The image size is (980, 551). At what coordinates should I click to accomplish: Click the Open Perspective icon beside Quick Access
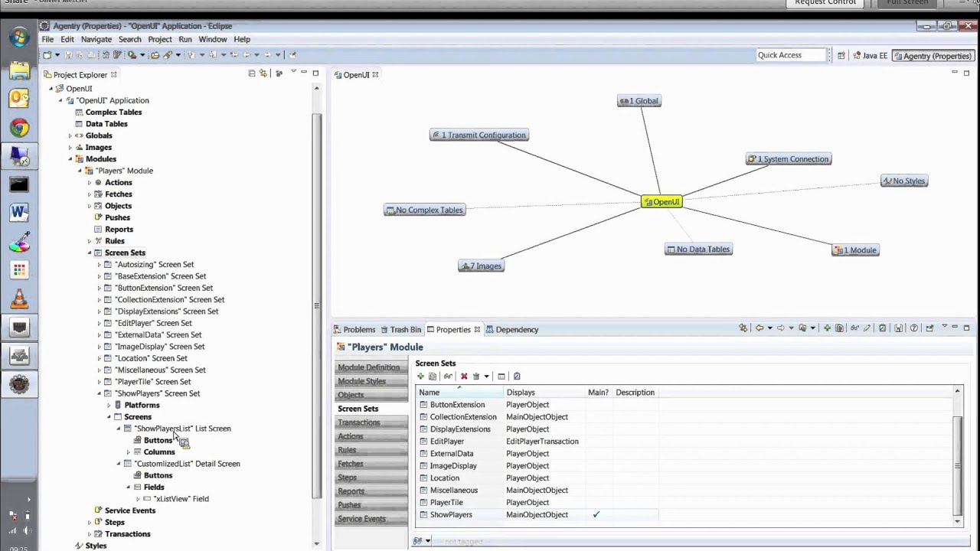841,56
